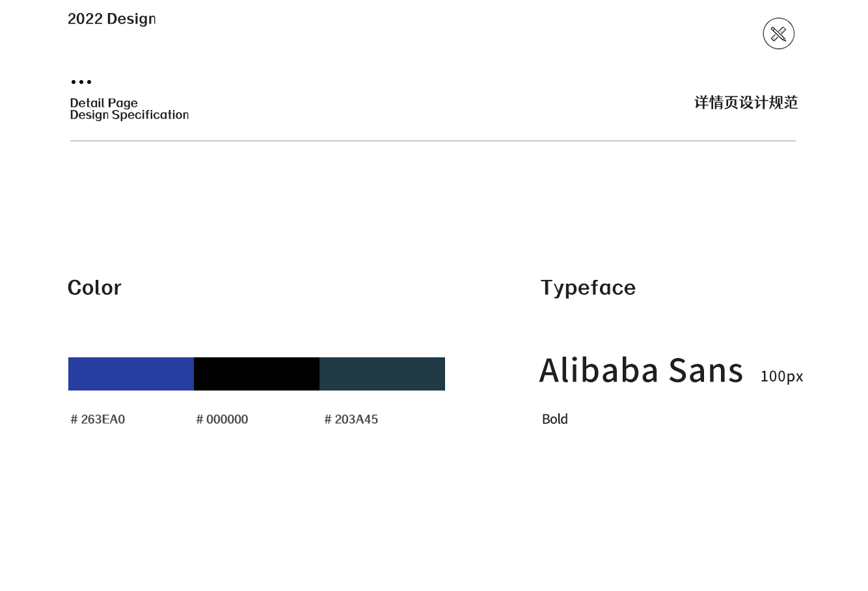Click the Typeface section heading
Viewport: 868px width, 591px height.
pos(588,288)
